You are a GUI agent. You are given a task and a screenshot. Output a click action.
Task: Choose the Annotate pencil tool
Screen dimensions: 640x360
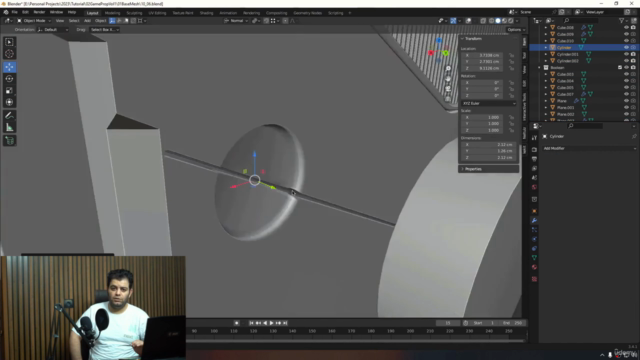[9, 116]
